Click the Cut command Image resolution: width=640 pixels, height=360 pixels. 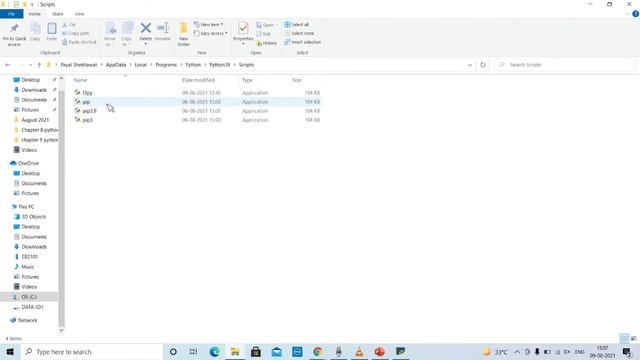[69, 25]
